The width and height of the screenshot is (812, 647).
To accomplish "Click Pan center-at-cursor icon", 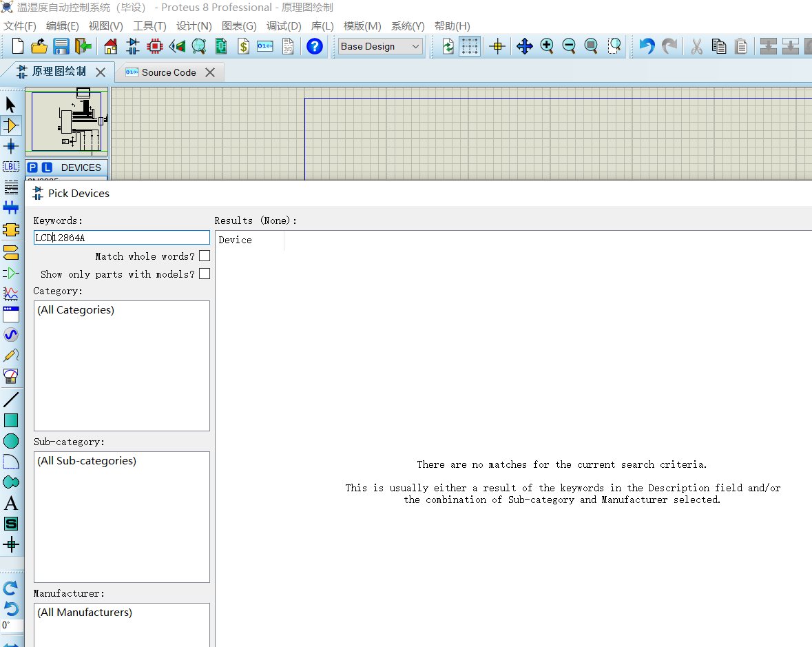I will pos(525,47).
